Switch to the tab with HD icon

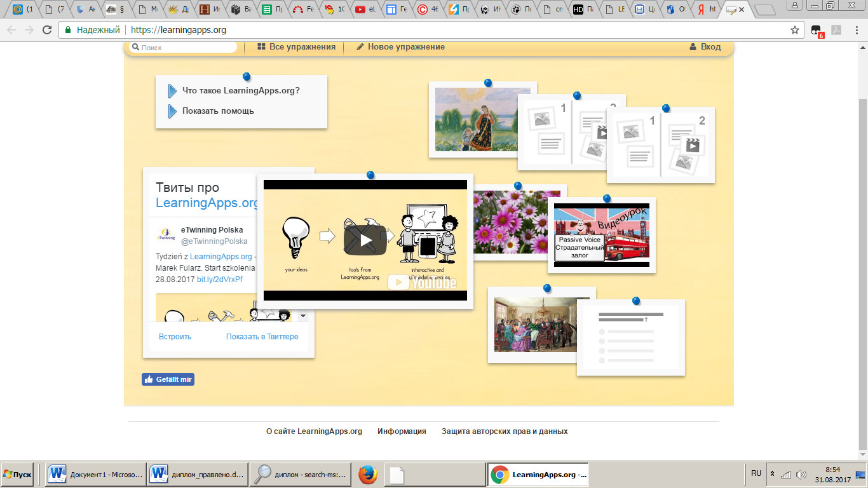(585, 10)
